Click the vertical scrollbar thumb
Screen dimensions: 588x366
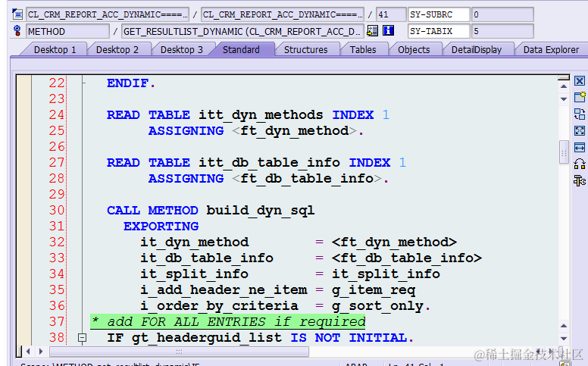564,152
